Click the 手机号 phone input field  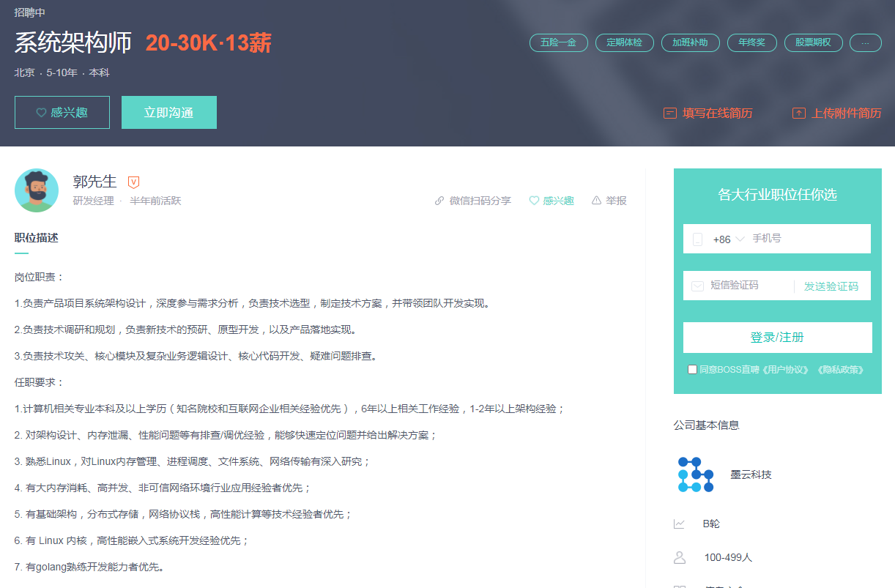coord(806,239)
